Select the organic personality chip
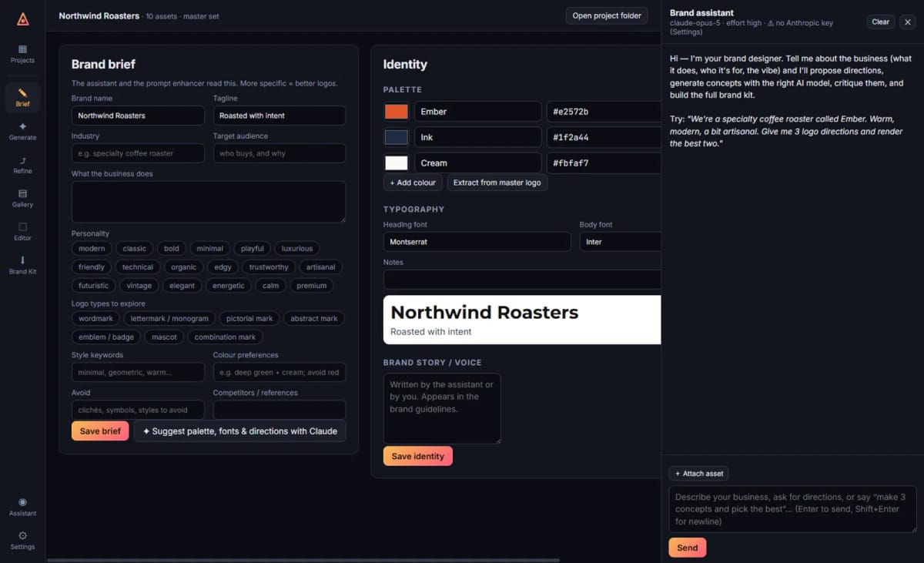Screen dimensions: 924x563 point(183,267)
